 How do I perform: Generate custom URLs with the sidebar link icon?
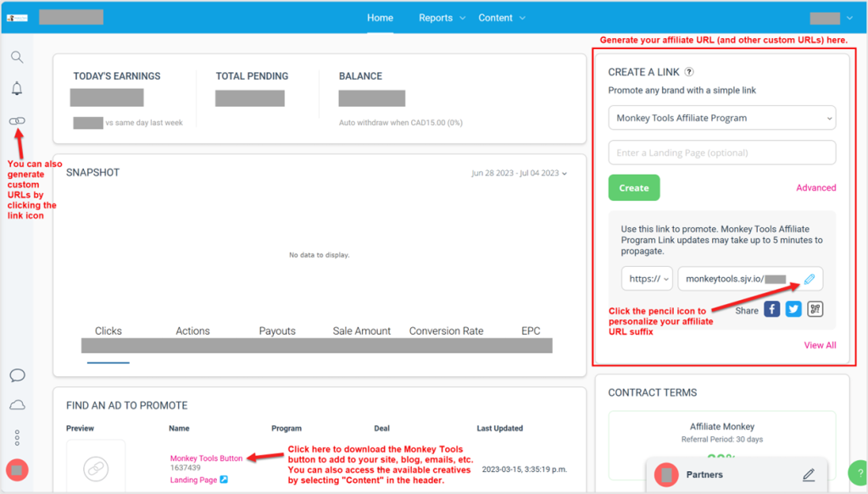[17, 120]
